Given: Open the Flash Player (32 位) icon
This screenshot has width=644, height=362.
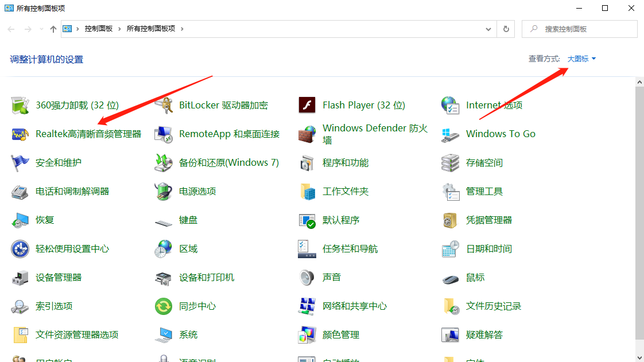Looking at the screenshot, I should [x=307, y=105].
